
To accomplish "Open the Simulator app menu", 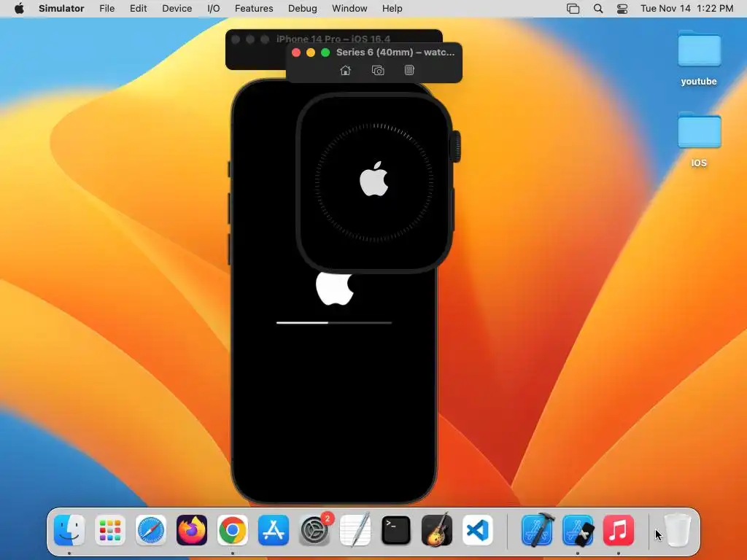I will tap(61, 9).
